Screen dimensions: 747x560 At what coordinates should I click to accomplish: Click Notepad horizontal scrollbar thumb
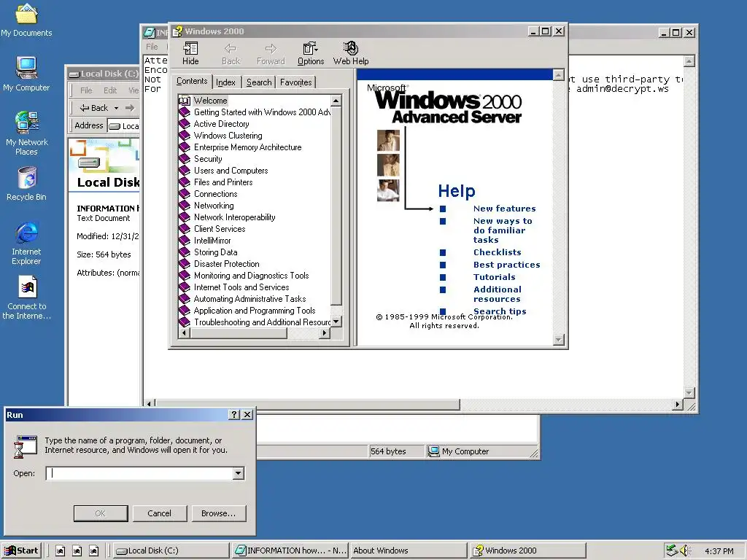pyautogui.click(x=307, y=404)
